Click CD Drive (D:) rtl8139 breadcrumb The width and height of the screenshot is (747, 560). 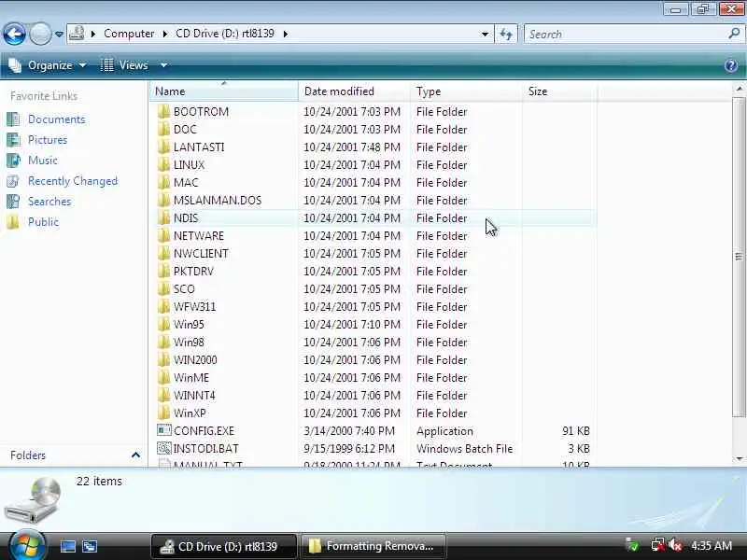pyautogui.click(x=225, y=34)
